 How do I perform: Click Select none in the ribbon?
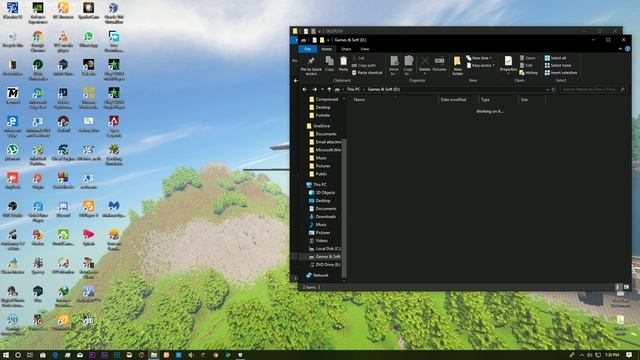pos(558,65)
